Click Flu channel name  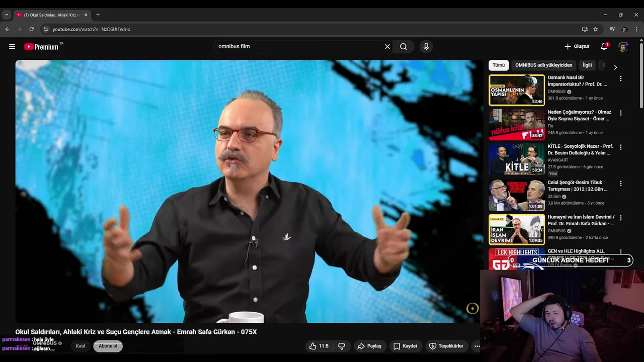pyautogui.click(x=550, y=126)
